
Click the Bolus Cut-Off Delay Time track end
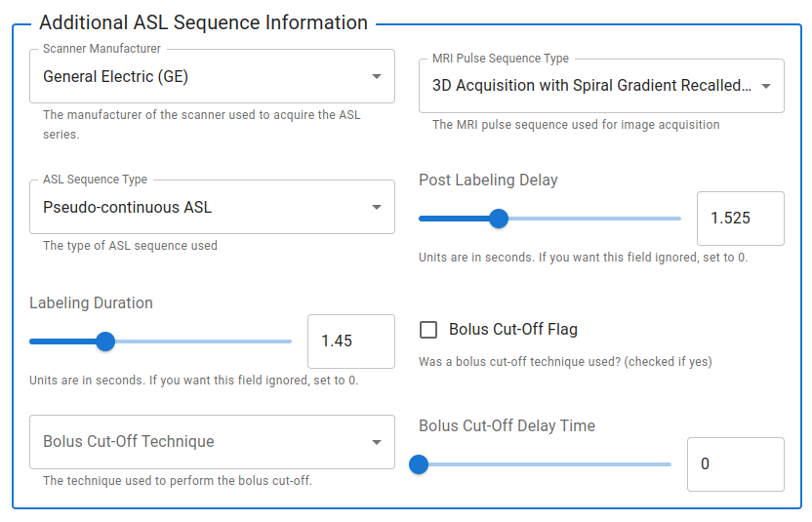click(668, 464)
